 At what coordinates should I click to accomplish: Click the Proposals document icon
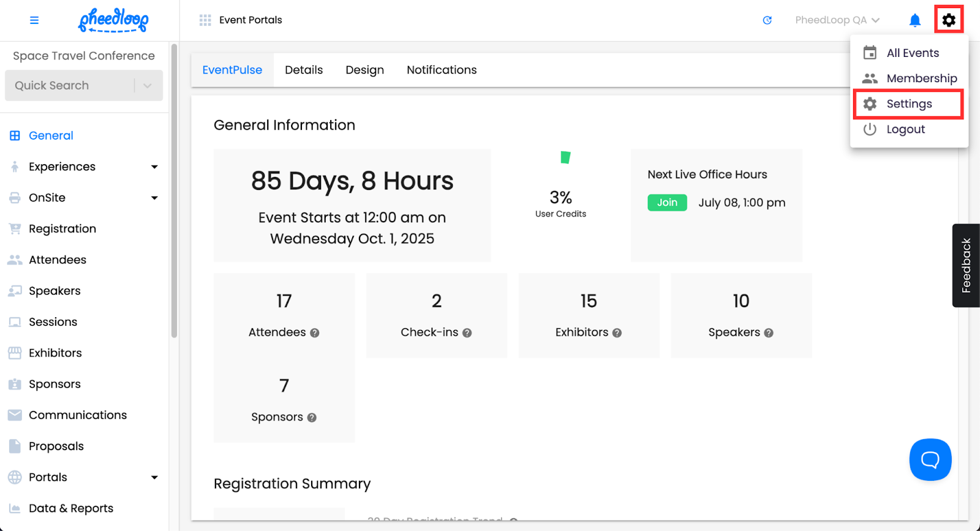[15, 446]
